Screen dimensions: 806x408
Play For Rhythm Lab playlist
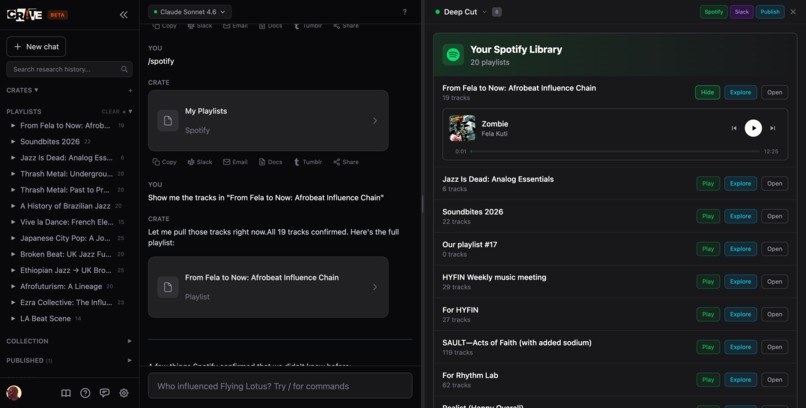click(x=708, y=380)
